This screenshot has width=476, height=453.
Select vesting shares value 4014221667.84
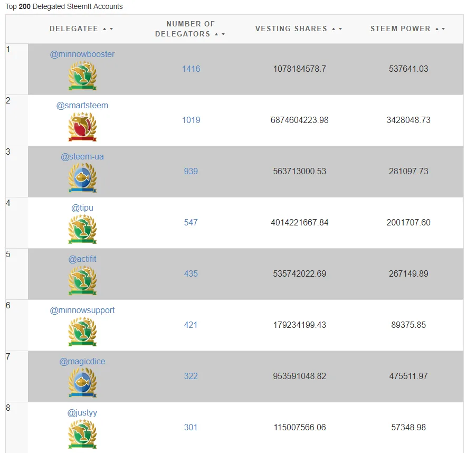coord(300,223)
